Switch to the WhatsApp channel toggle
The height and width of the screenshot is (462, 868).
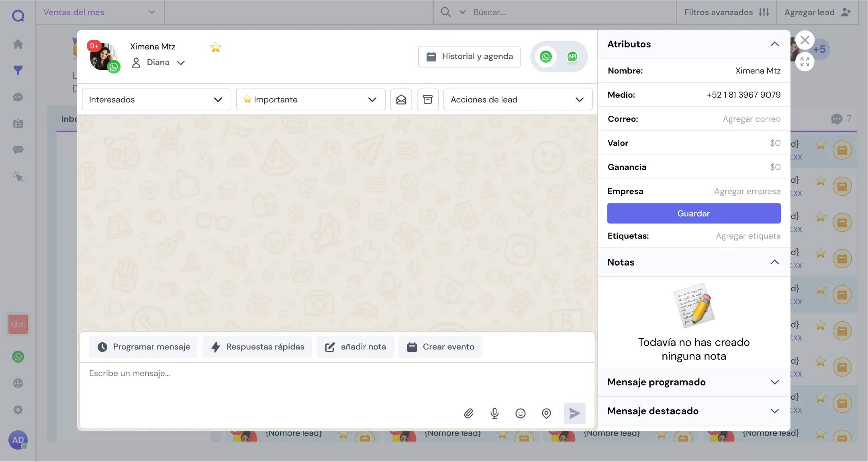pos(545,57)
